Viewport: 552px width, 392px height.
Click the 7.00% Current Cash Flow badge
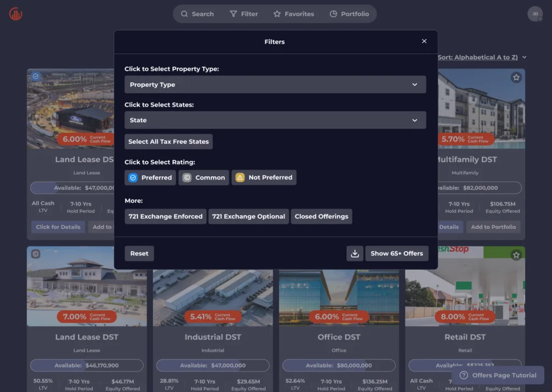tap(87, 317)
